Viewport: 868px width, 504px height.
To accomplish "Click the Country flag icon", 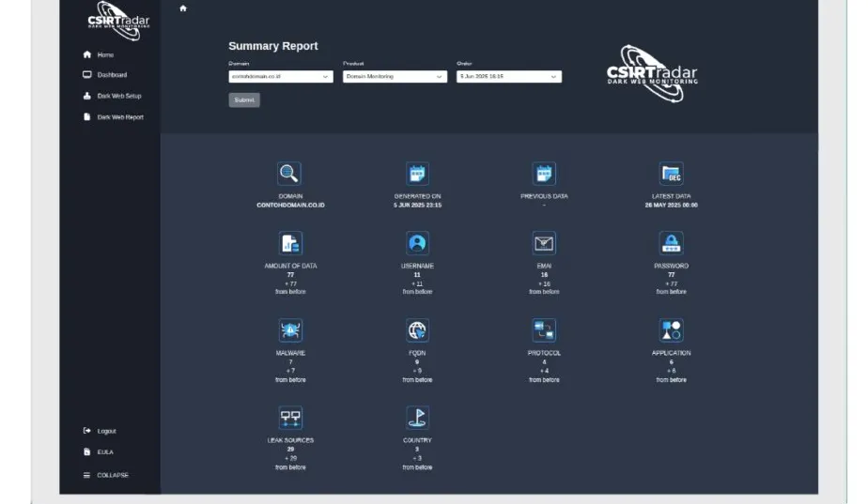I will (x=417, y=418).
